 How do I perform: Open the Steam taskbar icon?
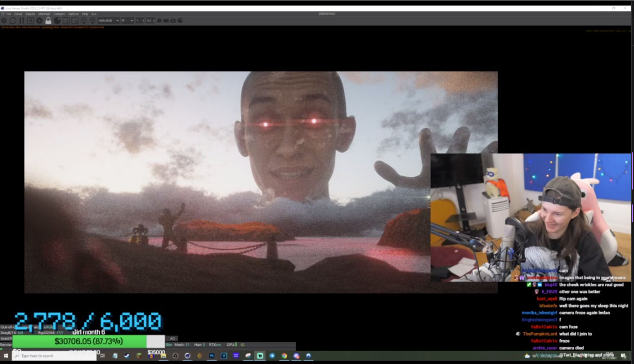[x=127, y=356]
